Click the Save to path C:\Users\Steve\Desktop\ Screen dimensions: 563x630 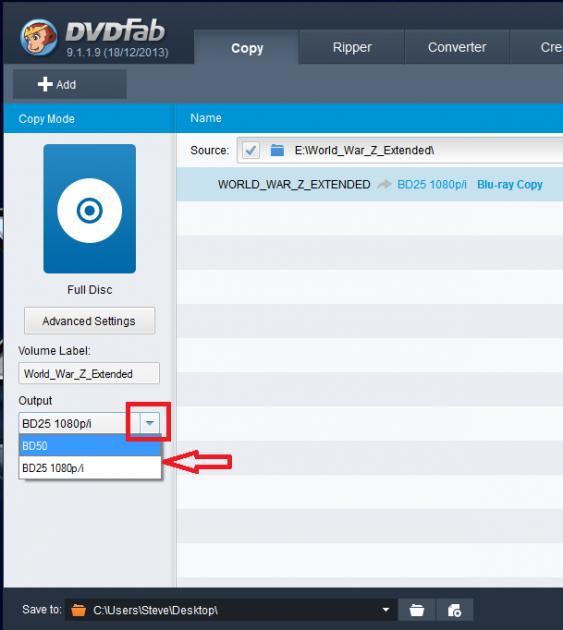click(x=156, y=610)
